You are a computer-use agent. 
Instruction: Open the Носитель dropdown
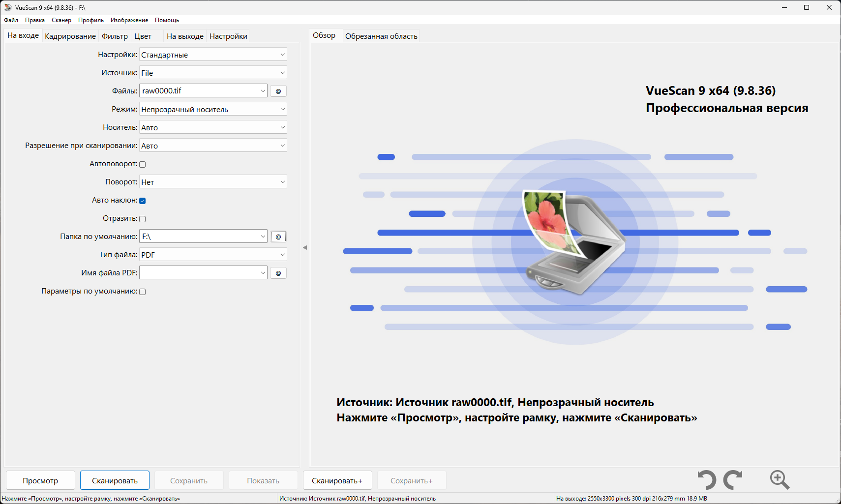coord(213,127)
